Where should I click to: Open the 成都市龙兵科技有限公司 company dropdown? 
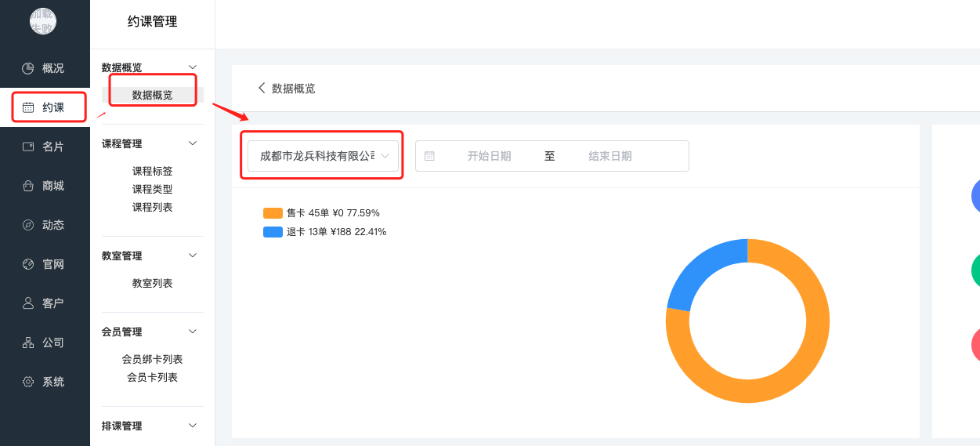pyautogui.click(x=323, y=156)
